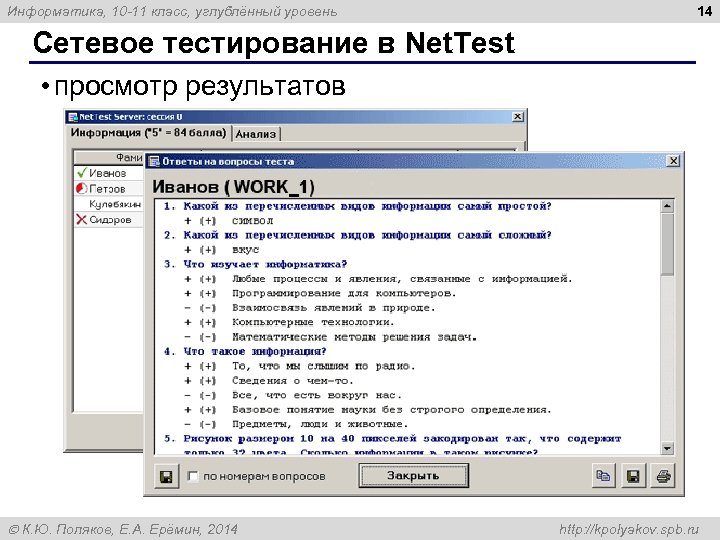Click the red cross icon beside Сидоров
This screenshot has width=720, height=540.
[81, 219]
